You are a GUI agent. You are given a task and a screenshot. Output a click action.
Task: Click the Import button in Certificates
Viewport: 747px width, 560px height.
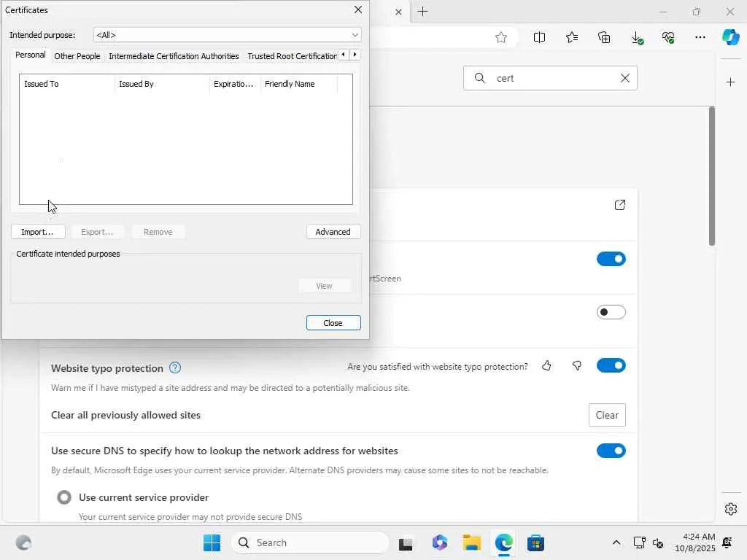38,232
